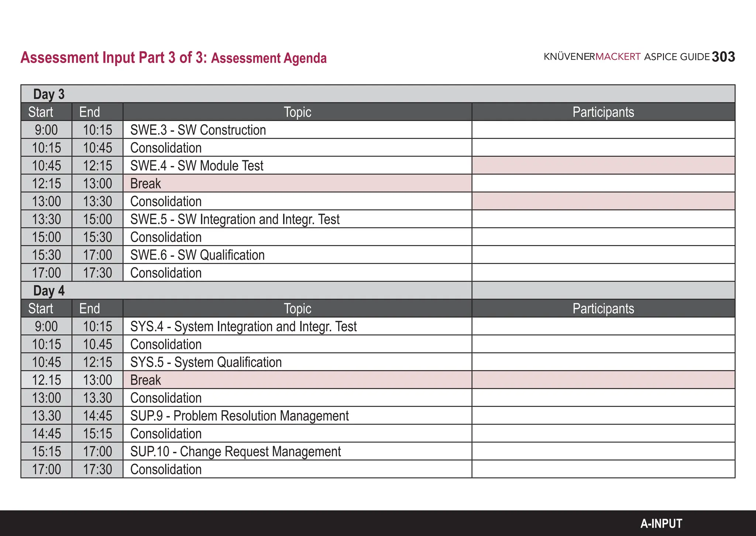The image size is (756, 536).
Task: Click the Day 3 'Start' column header
Action: click(46, 112)
